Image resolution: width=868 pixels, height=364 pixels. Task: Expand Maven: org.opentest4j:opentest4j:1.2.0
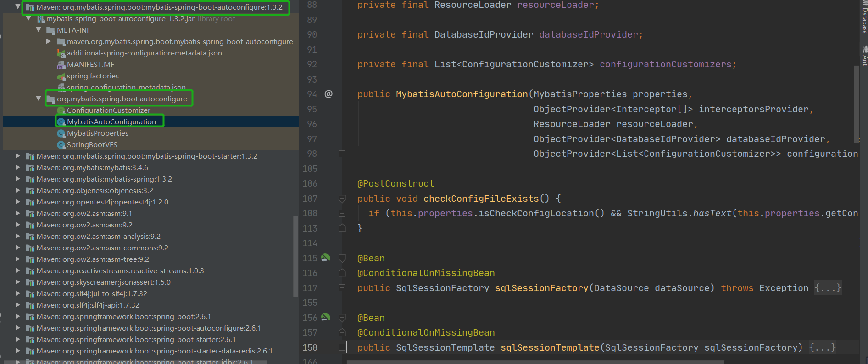click(17, 202)
